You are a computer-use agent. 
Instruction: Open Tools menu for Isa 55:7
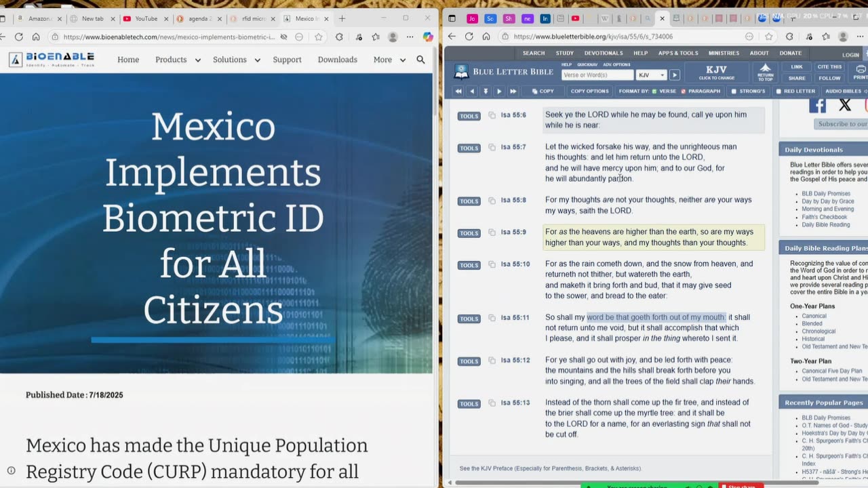469,148
